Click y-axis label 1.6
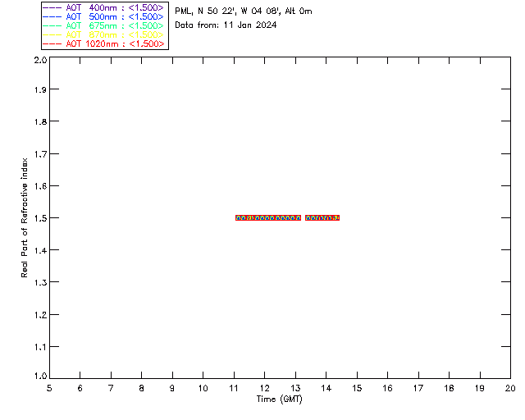525x420 pixels. tap(40, 186)
